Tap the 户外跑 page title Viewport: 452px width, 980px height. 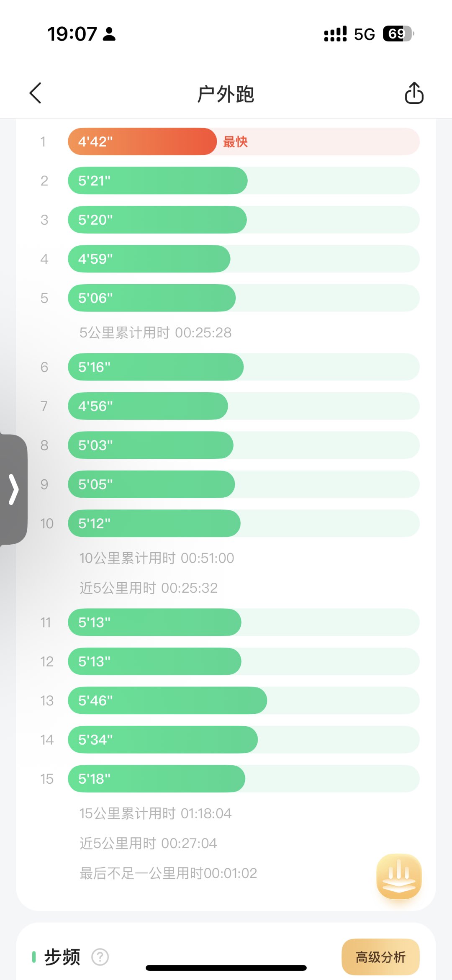click(226, 94)
